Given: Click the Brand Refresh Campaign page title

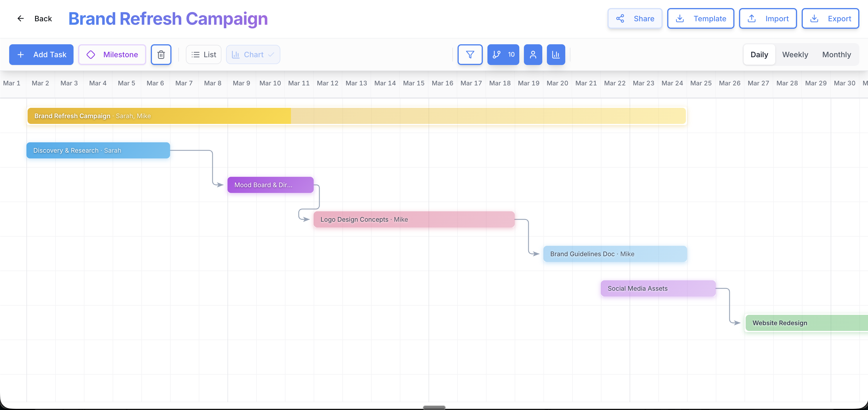Looking at the screenshot, I should point(168,18).
